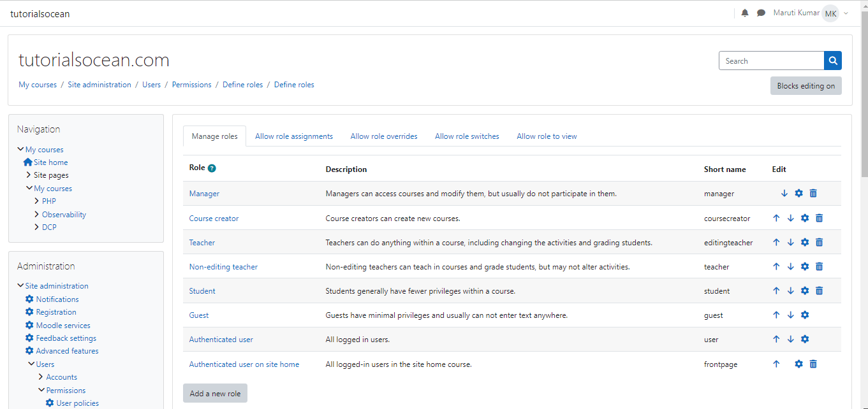Click the Add a new role button
The image size is (868, 409).
[x=215, y=393]
